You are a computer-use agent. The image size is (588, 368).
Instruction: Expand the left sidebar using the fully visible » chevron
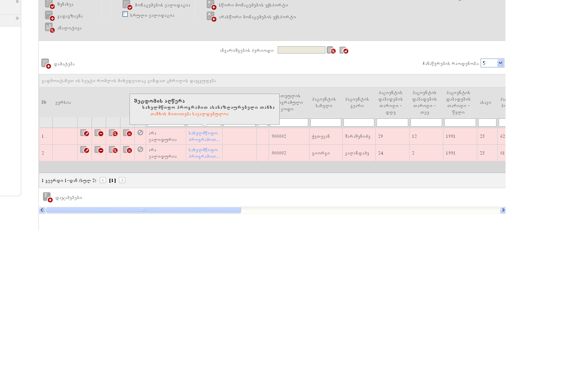tap(17, 18)
